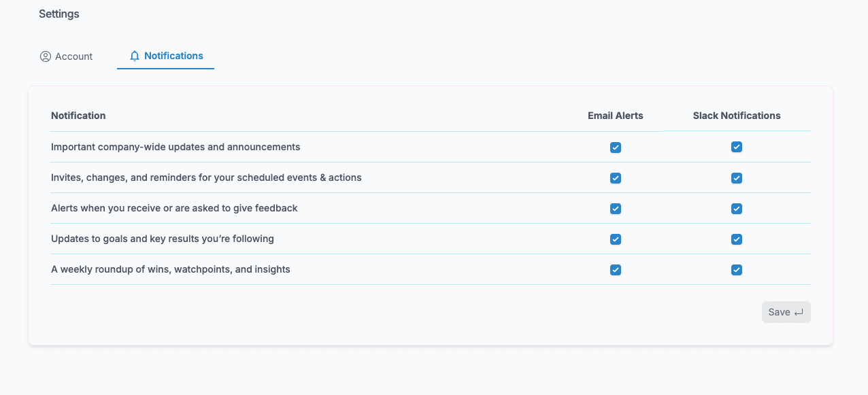Image resolution: width=868 pixels, height=395 pixels.
Task: Uncheck Email Alerts for goals updates
Action: pyautogui.click(x=616, y=239)
